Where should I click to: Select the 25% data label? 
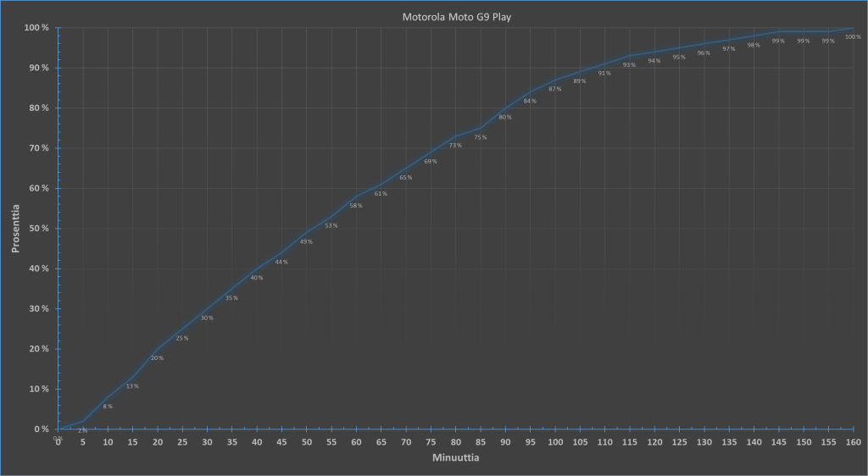[182, 338]
